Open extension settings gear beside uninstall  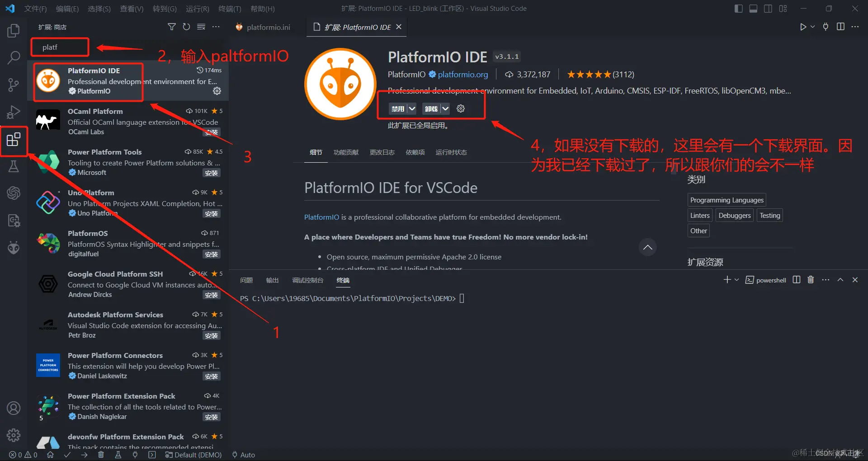click(461, 108)
